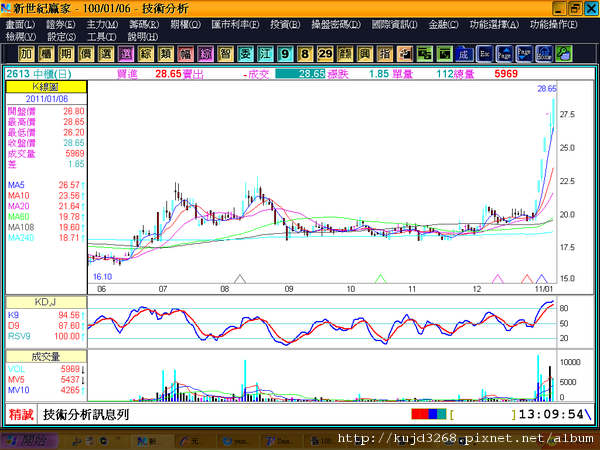600x450 pixels.
Task: Click the highlighted 28.65 成交 price field
Action: 300,74
